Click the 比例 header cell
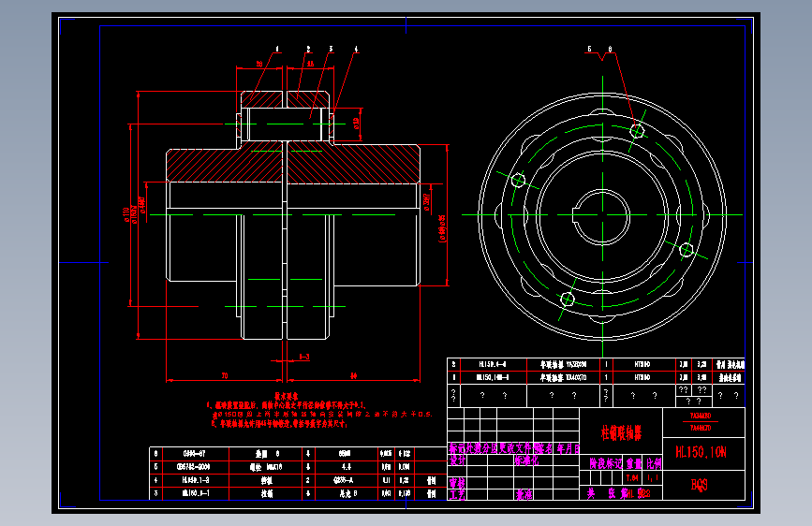 [654, 463]
